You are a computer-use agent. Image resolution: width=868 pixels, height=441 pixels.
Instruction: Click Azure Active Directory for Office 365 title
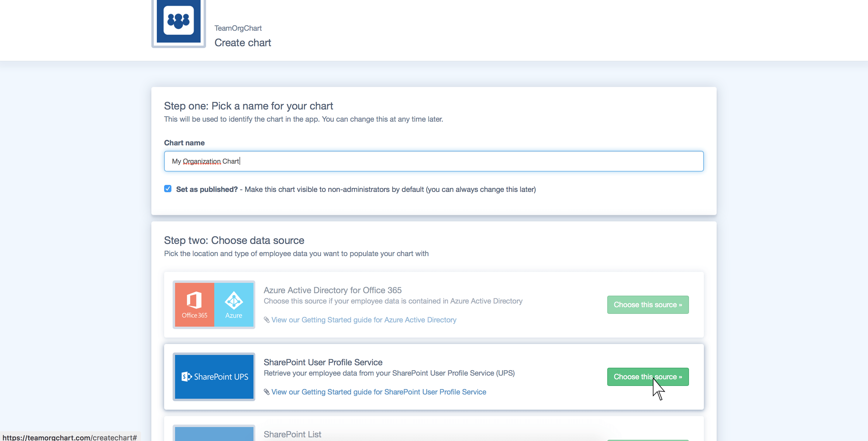(332, 290)
